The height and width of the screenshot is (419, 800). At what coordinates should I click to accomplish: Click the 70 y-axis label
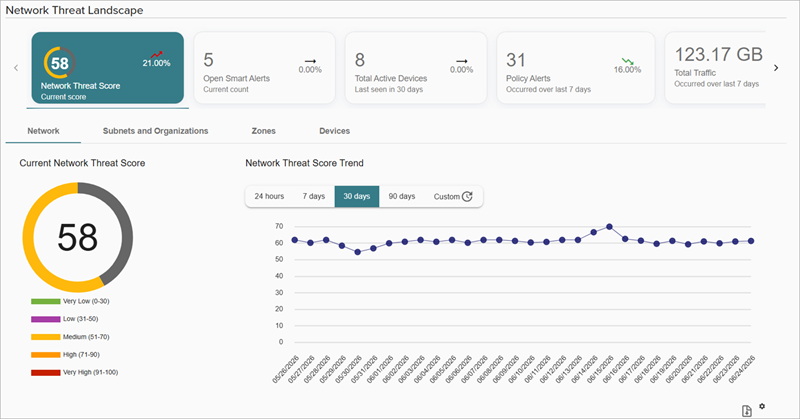click(279, 226)
